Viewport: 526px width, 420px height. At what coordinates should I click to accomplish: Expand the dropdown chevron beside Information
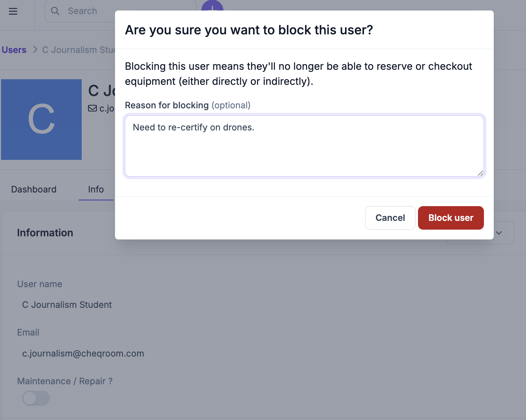499,233
